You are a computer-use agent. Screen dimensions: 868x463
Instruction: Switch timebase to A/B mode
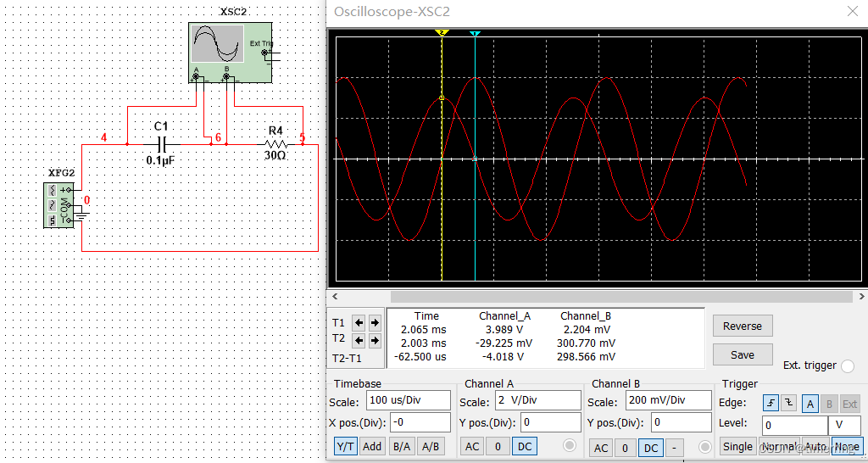pyautogui.click(x=431, y=446)
